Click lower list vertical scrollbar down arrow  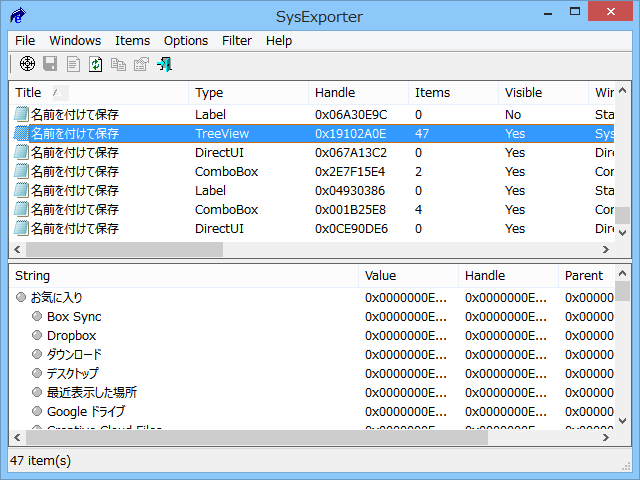[622, 421]
